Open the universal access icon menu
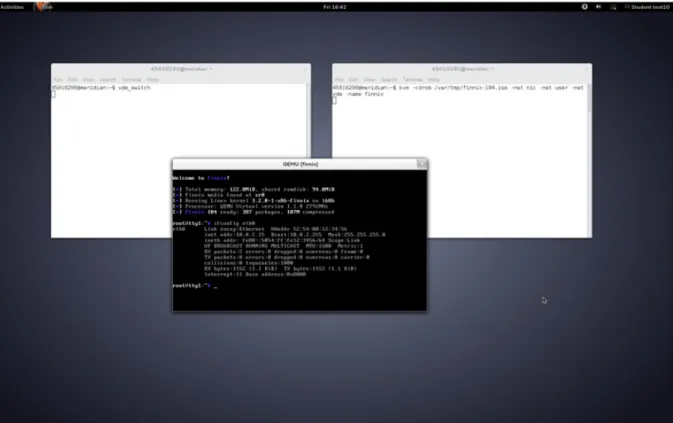The width and height of the screenshot is (673, 423). 585,7
